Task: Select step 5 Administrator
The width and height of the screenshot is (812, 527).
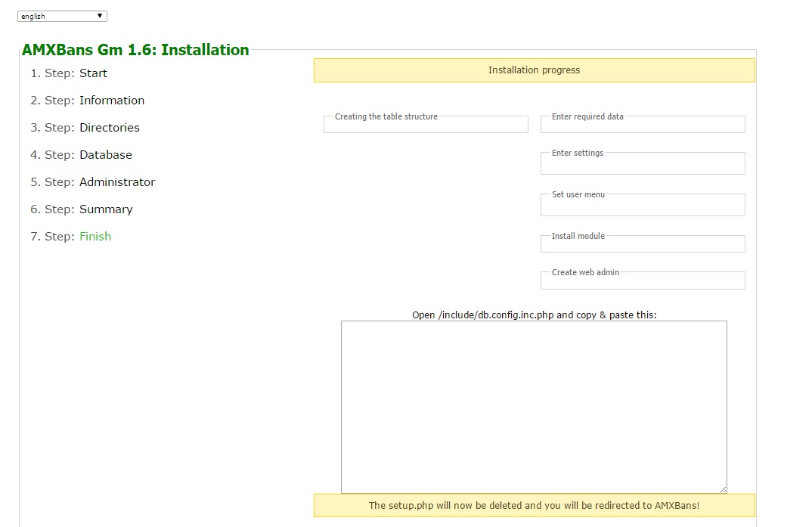Action: tap(117, 181)
